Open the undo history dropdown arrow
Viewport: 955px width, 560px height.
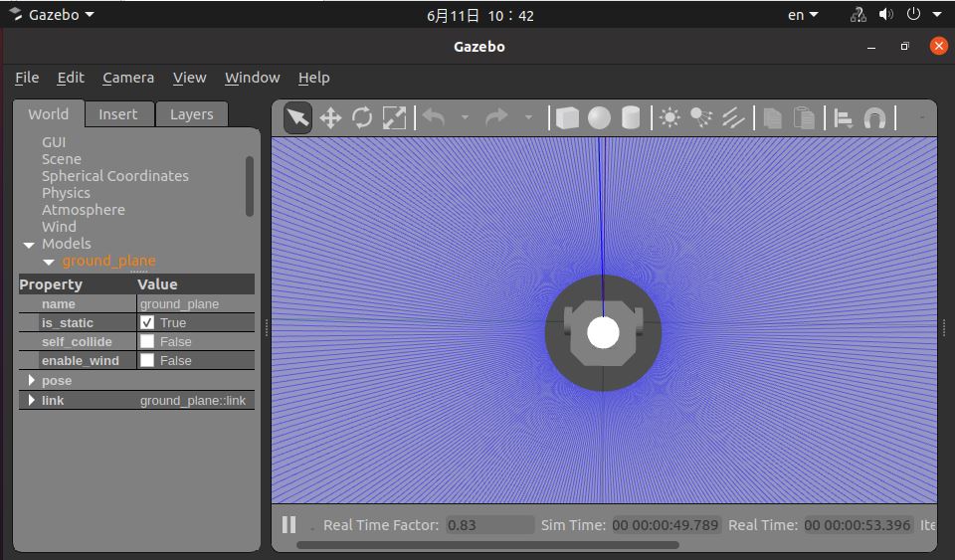pyautogui.click(x=466, y=116)
